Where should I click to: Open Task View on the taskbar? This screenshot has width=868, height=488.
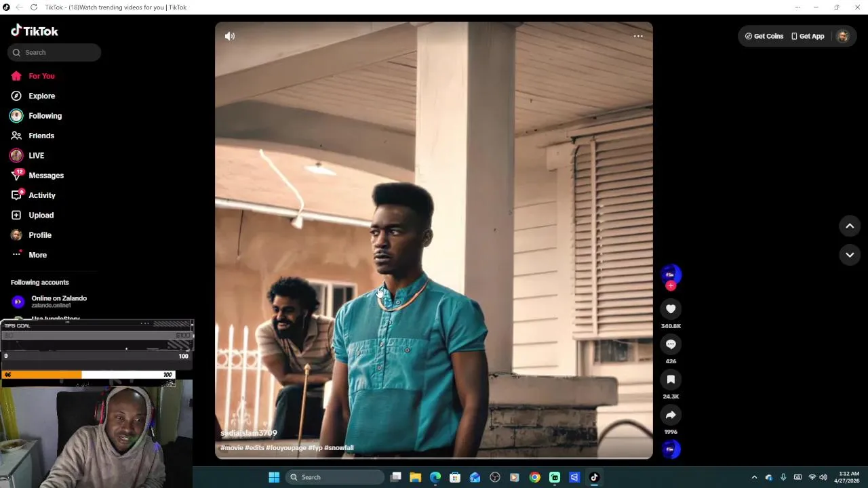396,477
